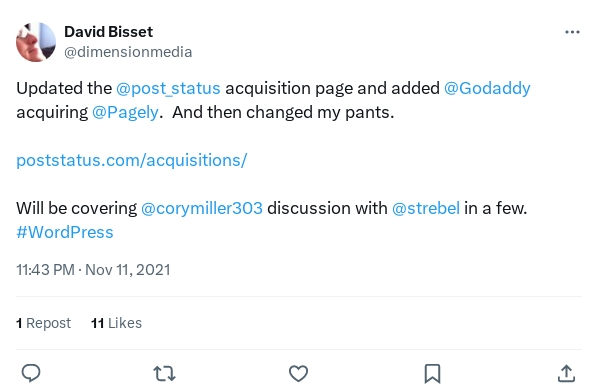Open the #WordPress hashtag

click(x=65, y=232)
